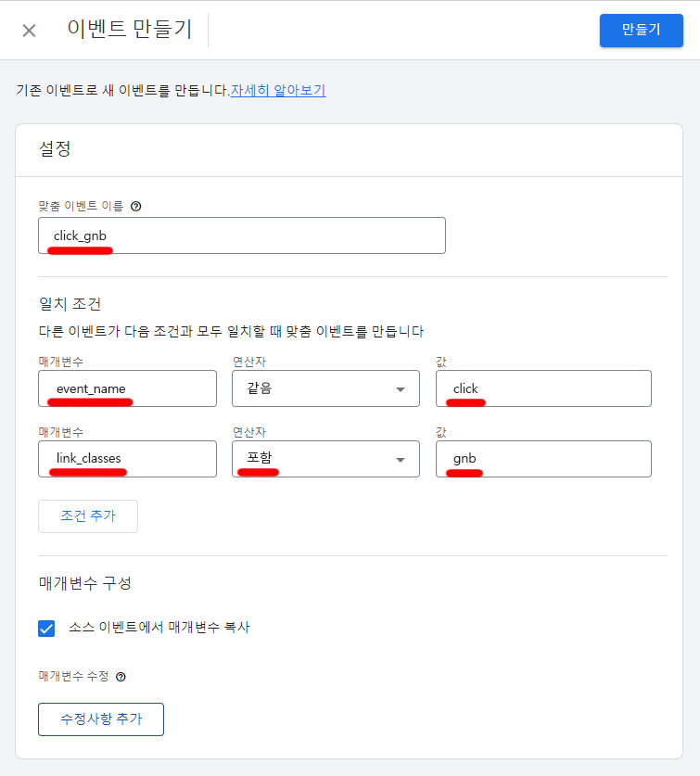Click the 조건 추가 button
Screen dimensions: 700x776
88,516
